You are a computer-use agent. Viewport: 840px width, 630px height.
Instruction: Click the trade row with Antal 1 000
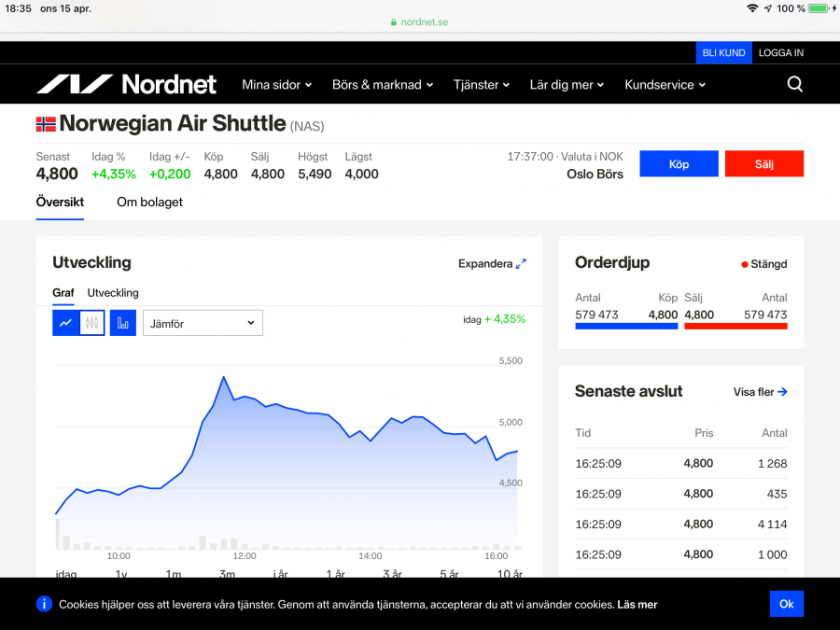[681, 554]
